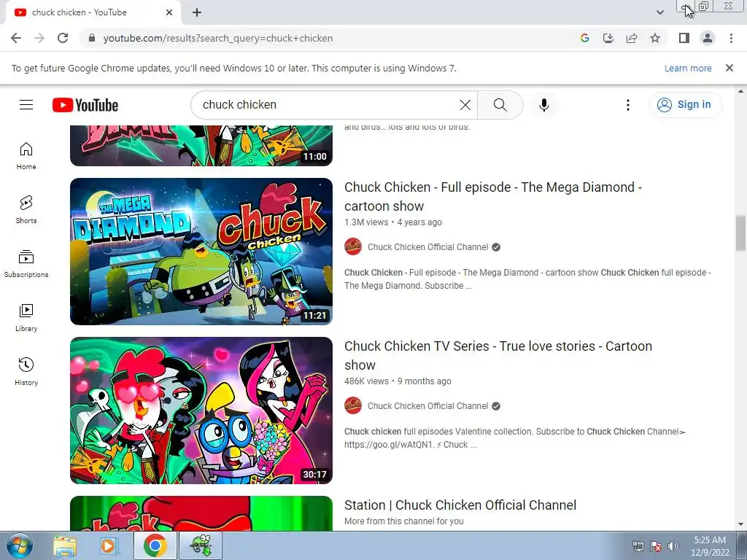Click the green chameleon taskbar app

201,545
